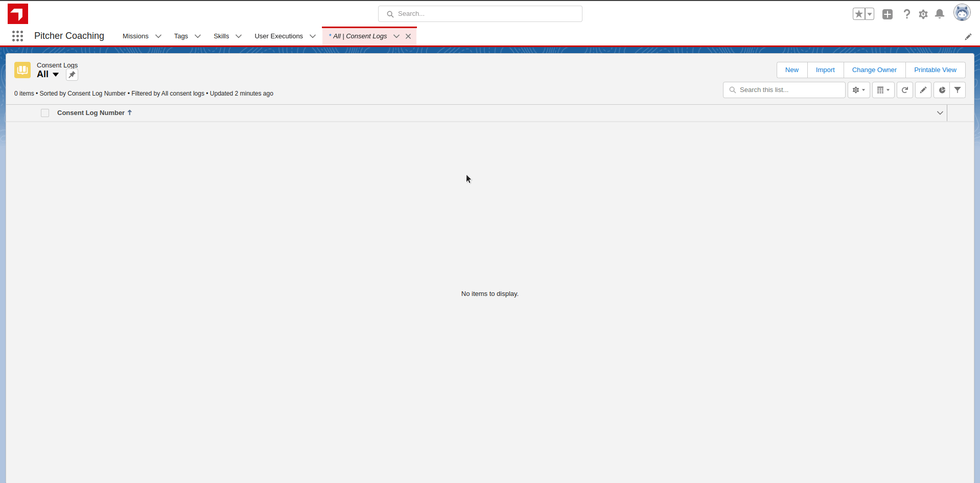980x483 pixels.
Task: Click the inline edit pencil for list
Action: (x=923, y=90)
